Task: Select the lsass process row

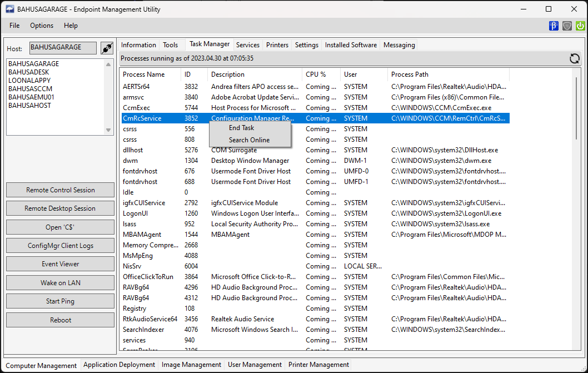Action: click(x=315, y=224)
